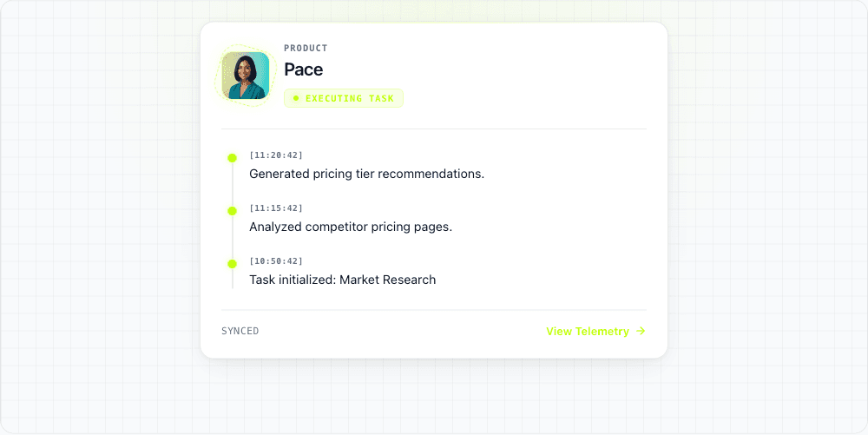Image resolution: width=868 pixels, height=435 pixels.
Task: Select the [11:20:42] timestamp label
Action: pos(276,155)
